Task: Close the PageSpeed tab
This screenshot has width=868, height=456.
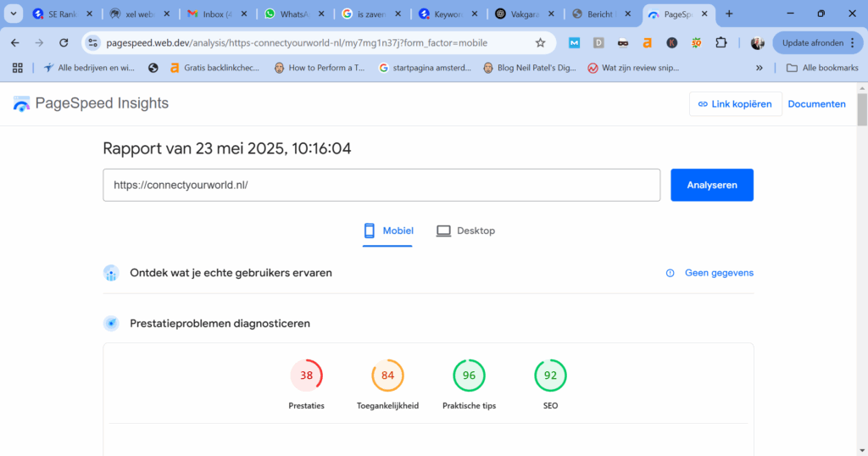Action: pyautogui.click(x=704, y=14)
